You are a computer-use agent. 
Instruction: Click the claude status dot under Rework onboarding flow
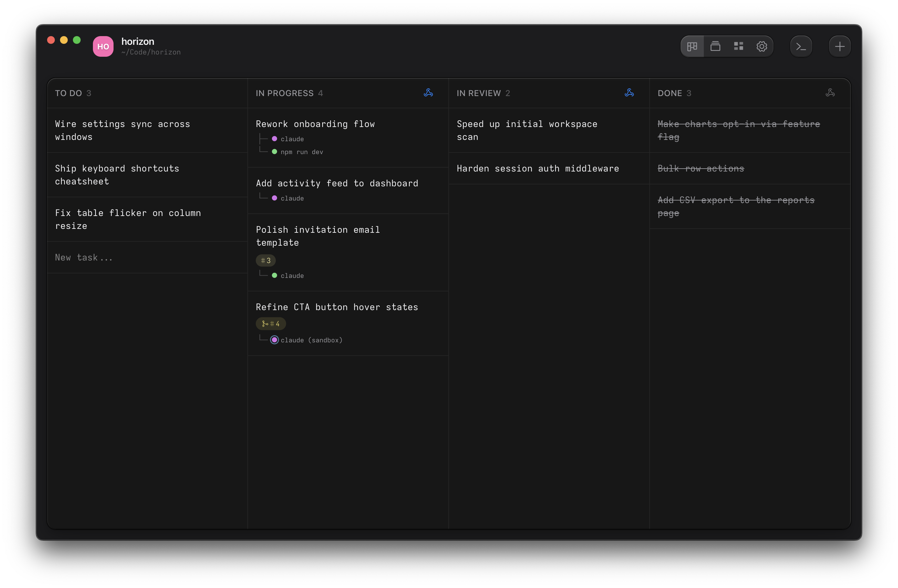(274, 139)
